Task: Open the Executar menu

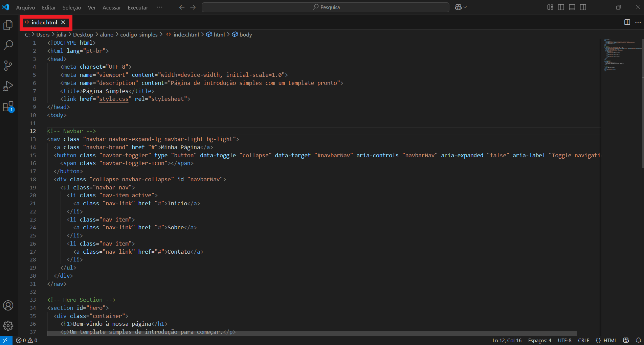Action: pos(138,7)
